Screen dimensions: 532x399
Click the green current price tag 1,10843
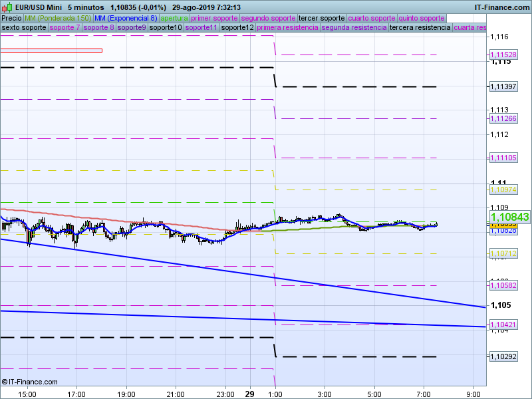[509, 217]
